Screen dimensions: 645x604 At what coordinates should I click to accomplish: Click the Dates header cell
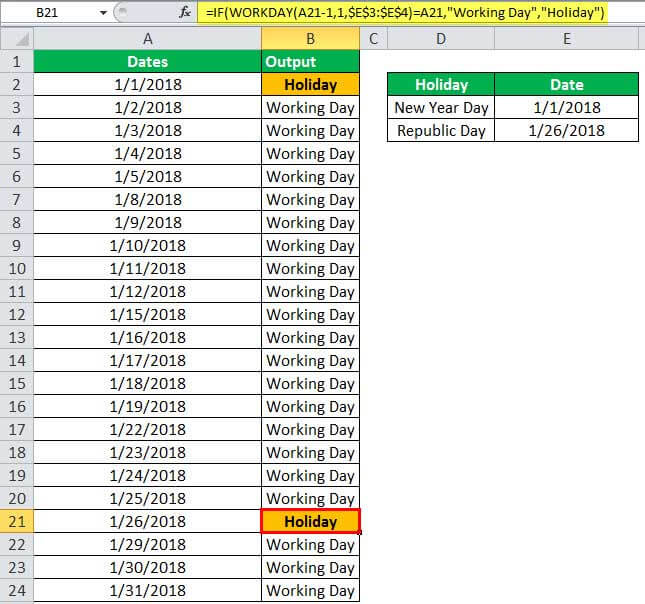tap(147, 62)
